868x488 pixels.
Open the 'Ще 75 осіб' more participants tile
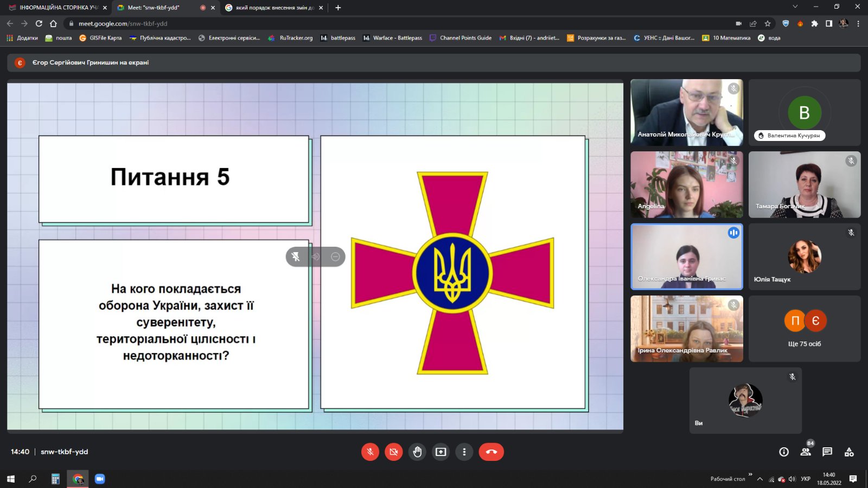tap(805, 329)
